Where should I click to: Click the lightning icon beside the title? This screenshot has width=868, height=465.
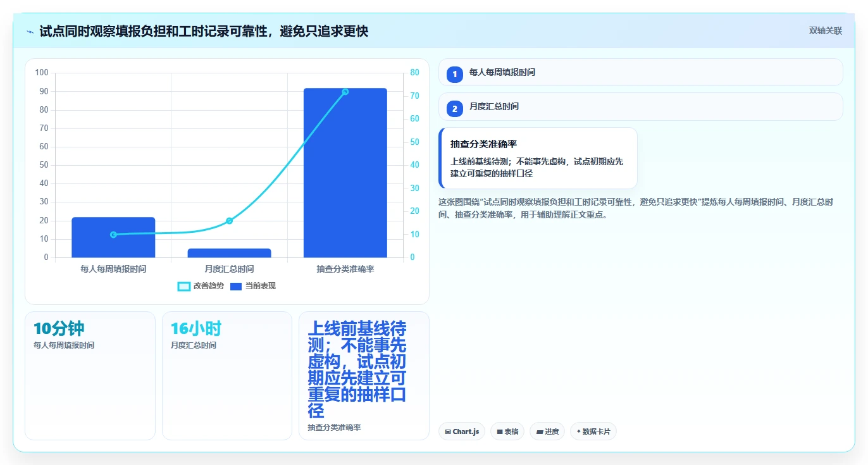(30, 32)
